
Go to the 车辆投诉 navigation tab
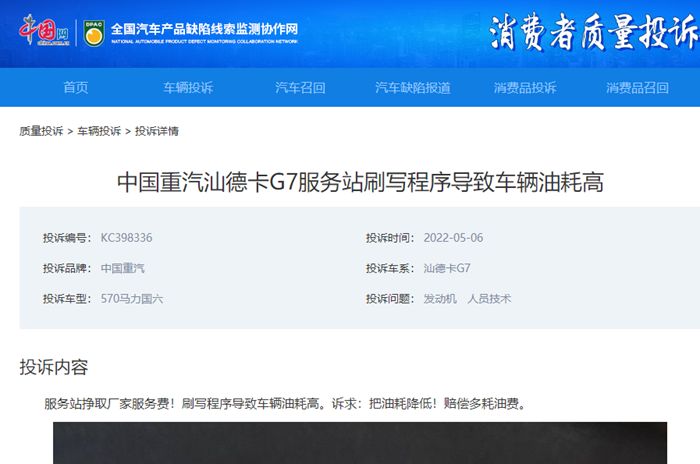click(188, 88)
